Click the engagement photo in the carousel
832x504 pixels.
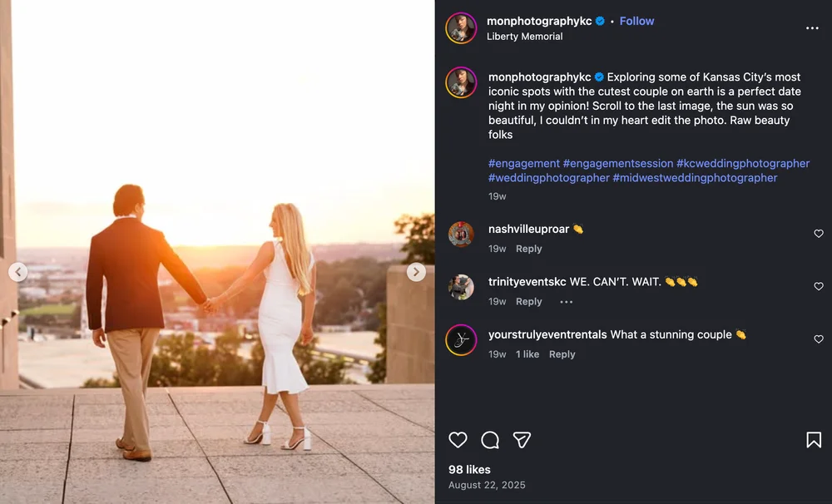[216, 250]
